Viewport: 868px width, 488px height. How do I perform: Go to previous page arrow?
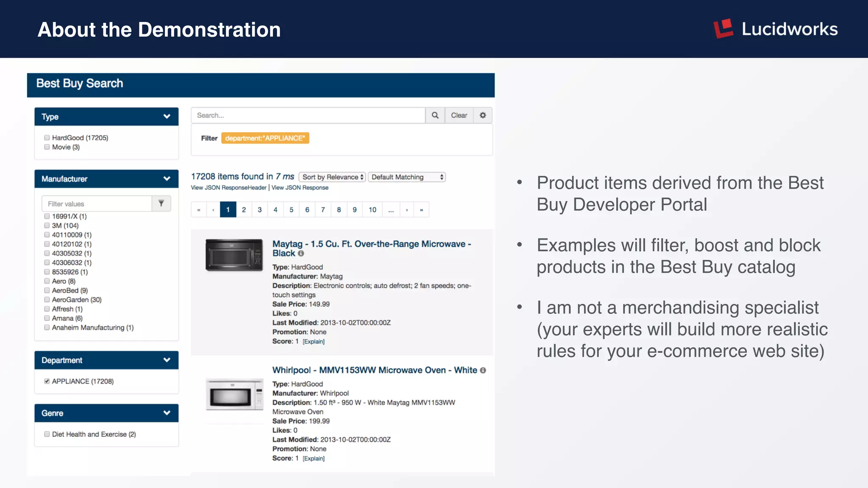coord(213,210)
